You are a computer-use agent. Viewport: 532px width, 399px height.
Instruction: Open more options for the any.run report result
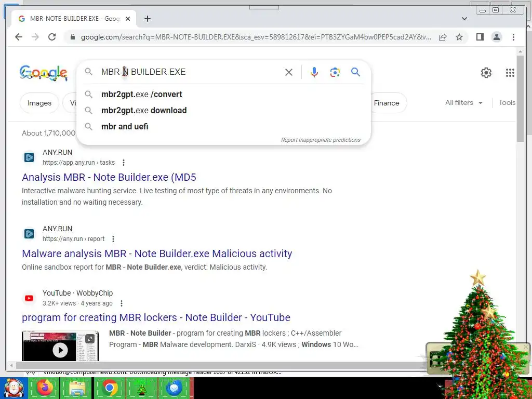(113, 239)
